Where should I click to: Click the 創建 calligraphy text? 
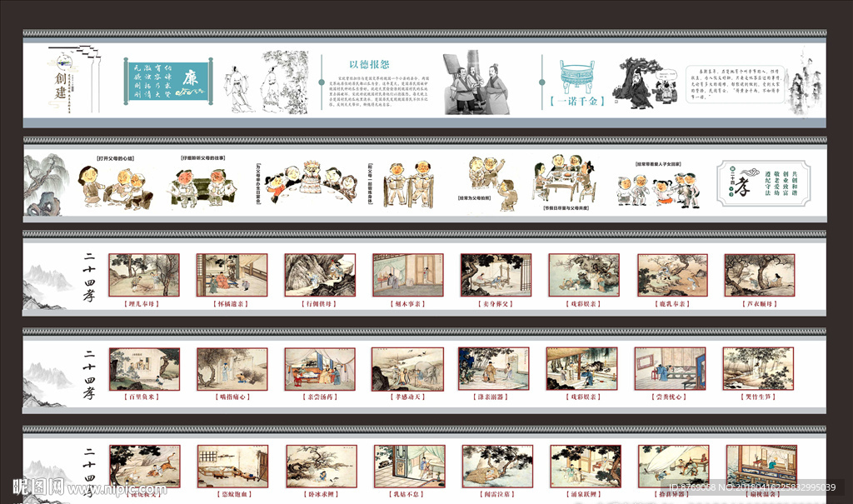click(60, 86)
